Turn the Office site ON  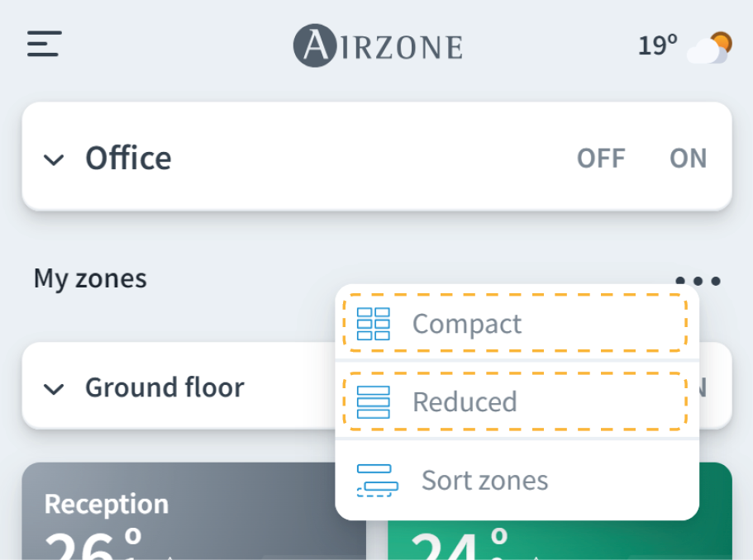coord(688,158)
